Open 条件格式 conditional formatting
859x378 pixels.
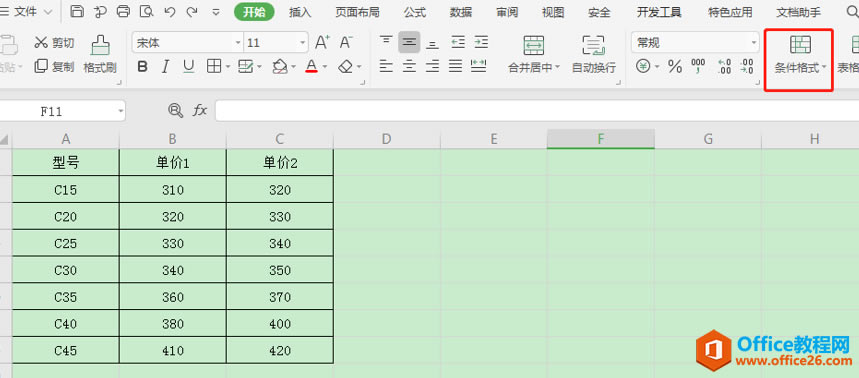[799, 55]
